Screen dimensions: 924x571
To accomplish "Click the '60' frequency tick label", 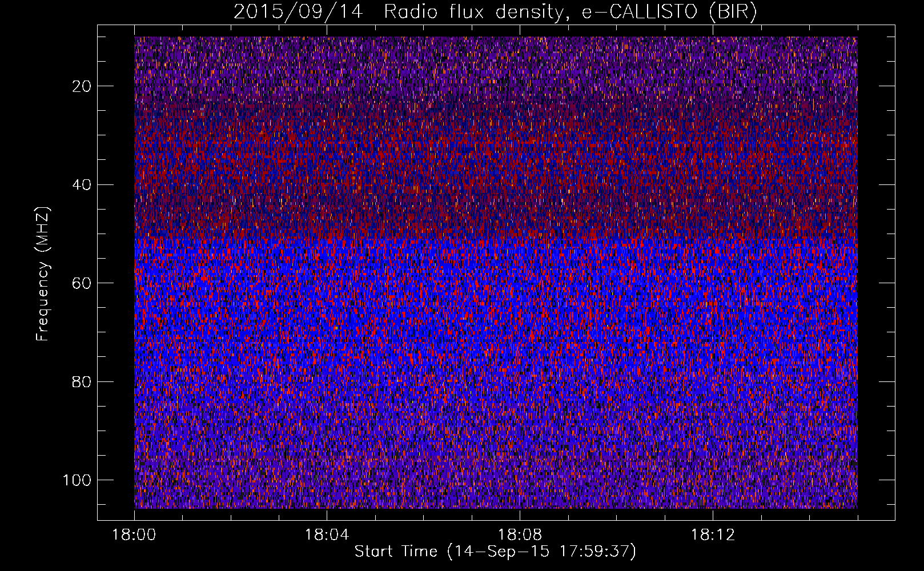I will tap(82, 283).
